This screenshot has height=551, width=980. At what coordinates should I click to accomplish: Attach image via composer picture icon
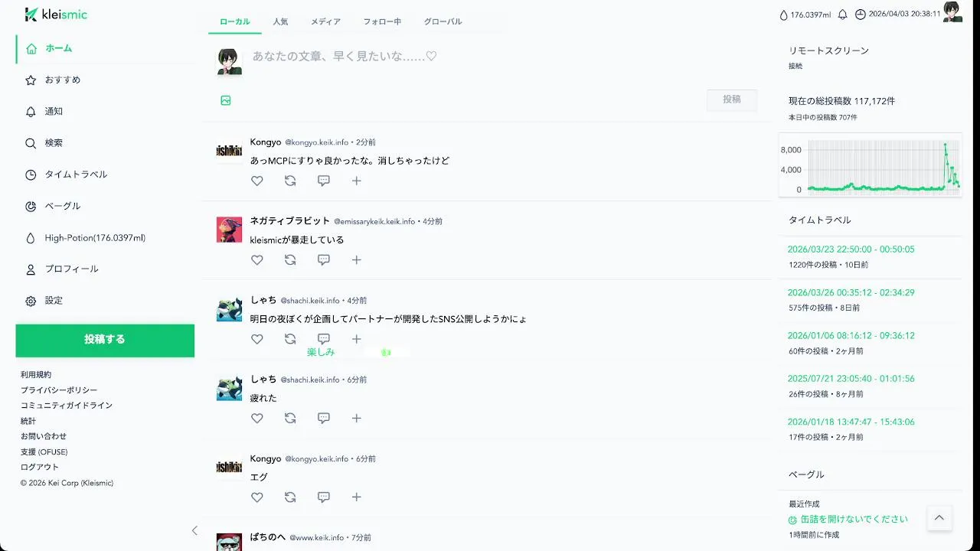pos(226,100)
